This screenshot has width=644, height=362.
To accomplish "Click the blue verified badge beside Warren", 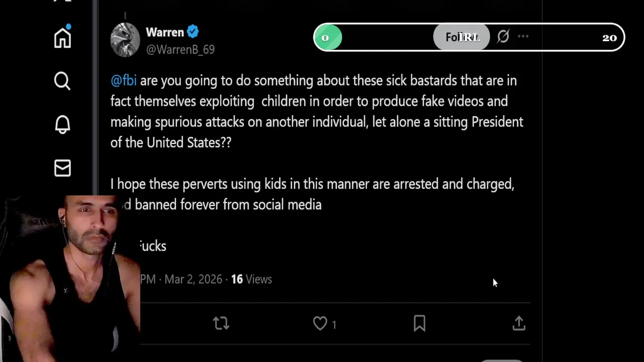I will click(193, 32).
